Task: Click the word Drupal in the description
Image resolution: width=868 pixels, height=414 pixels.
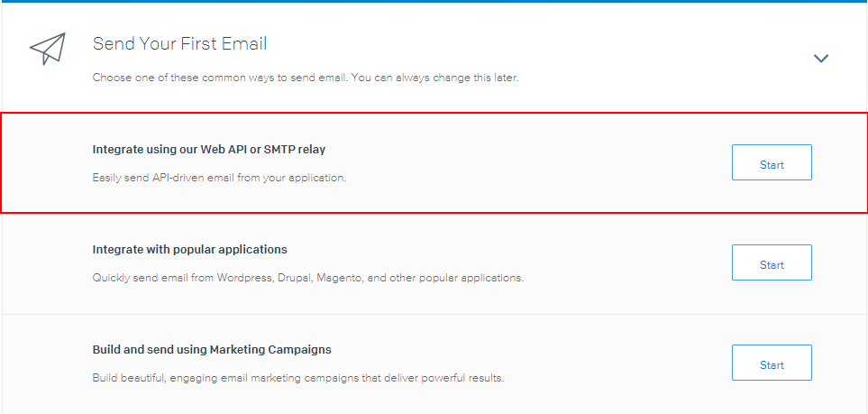Action: point(292,278)
